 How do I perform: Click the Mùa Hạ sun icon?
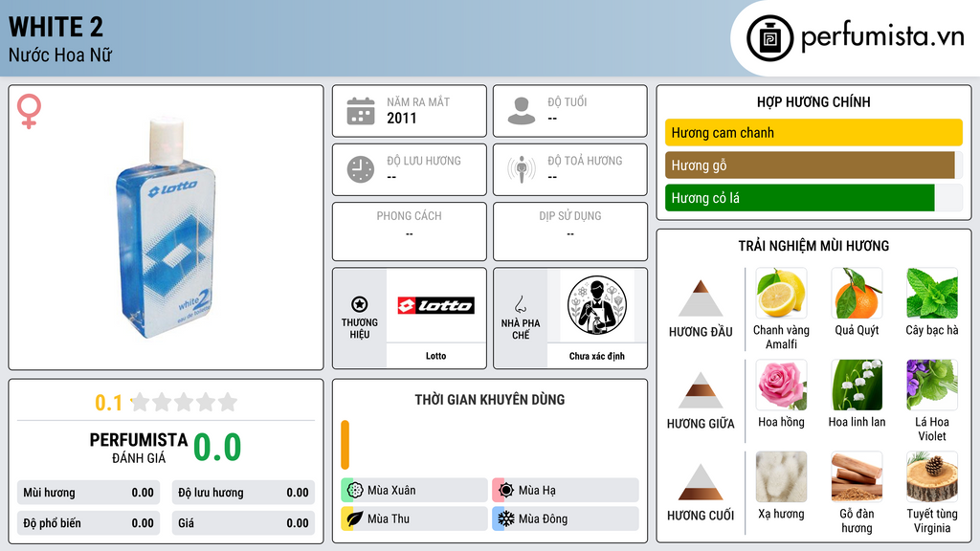coord(505,491)
